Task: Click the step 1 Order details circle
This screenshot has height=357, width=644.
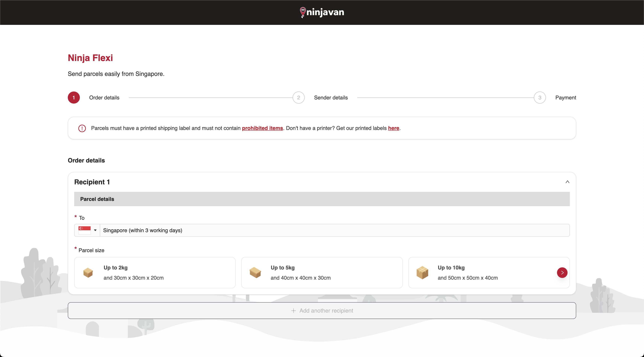Action: click(x=74, y=98)
